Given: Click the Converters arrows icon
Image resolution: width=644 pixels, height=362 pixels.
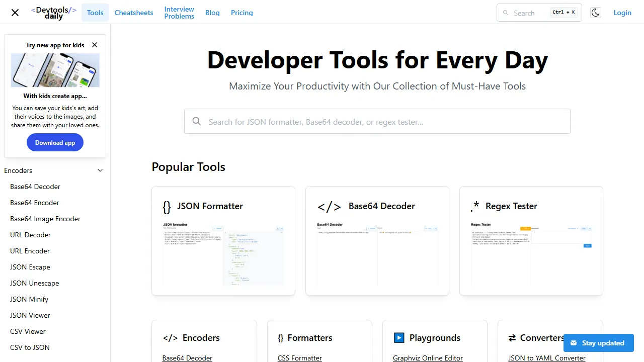Looking at the screenshot, I should (x=512, y=337).
